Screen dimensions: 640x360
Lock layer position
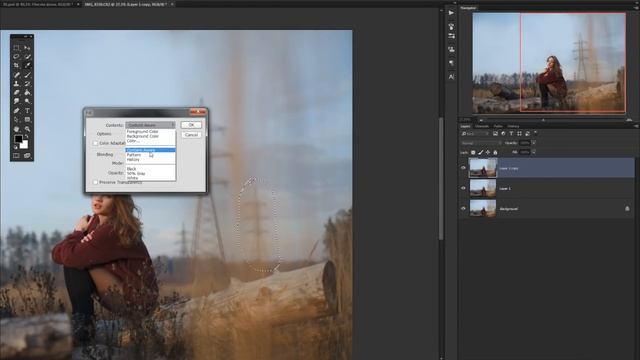tap(488, 152)
